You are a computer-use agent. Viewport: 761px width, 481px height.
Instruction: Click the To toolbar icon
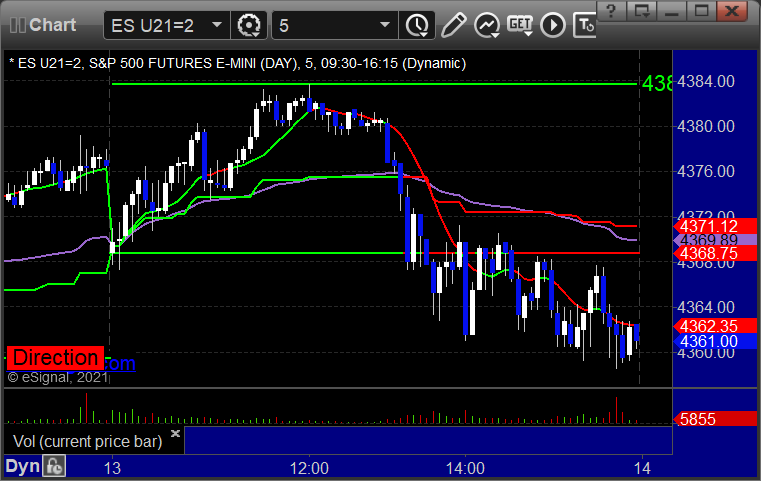[585, 25]
